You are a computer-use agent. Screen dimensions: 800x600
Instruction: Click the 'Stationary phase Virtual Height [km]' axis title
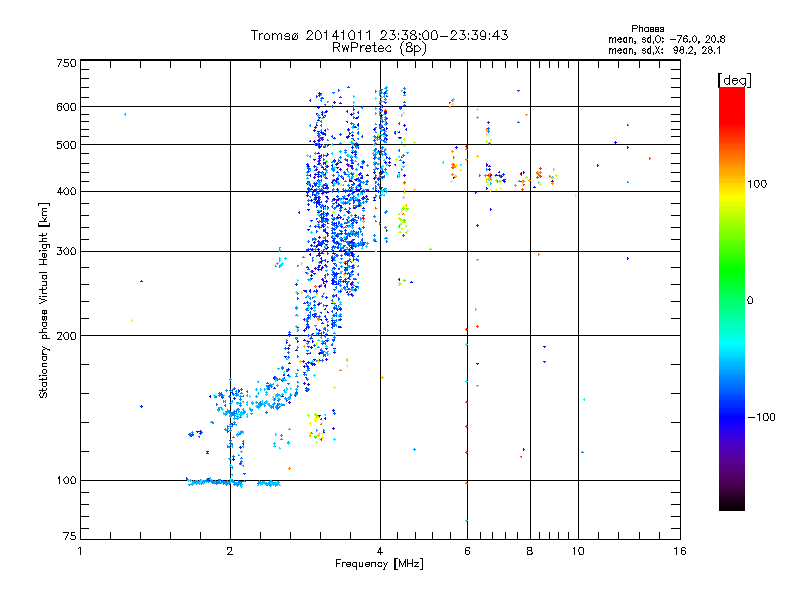tap(43, 301)
